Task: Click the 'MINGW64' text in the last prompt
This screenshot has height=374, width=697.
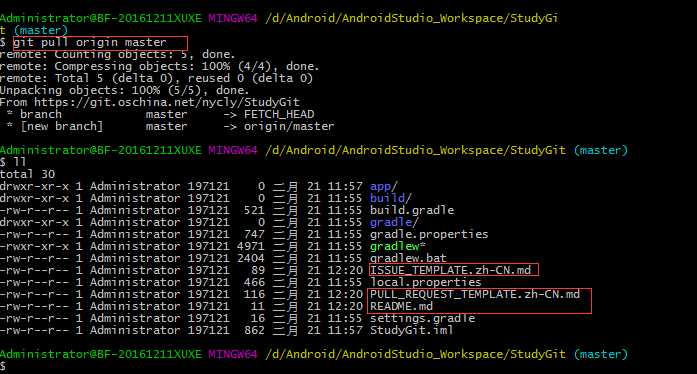Action: 232,354
